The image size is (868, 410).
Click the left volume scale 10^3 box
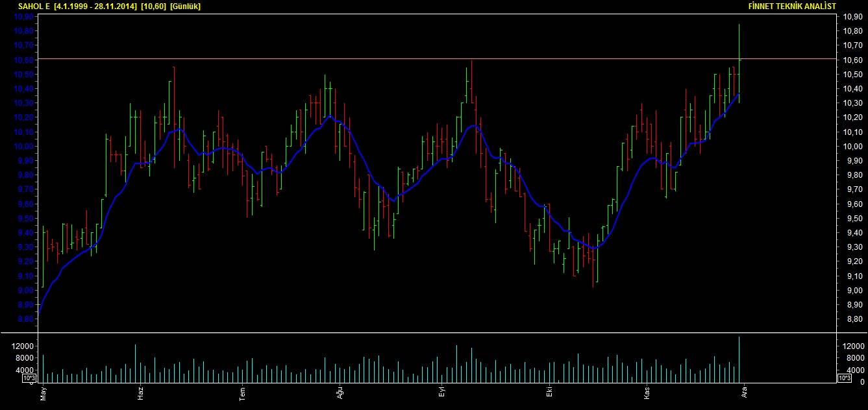(x=29, y=378)
